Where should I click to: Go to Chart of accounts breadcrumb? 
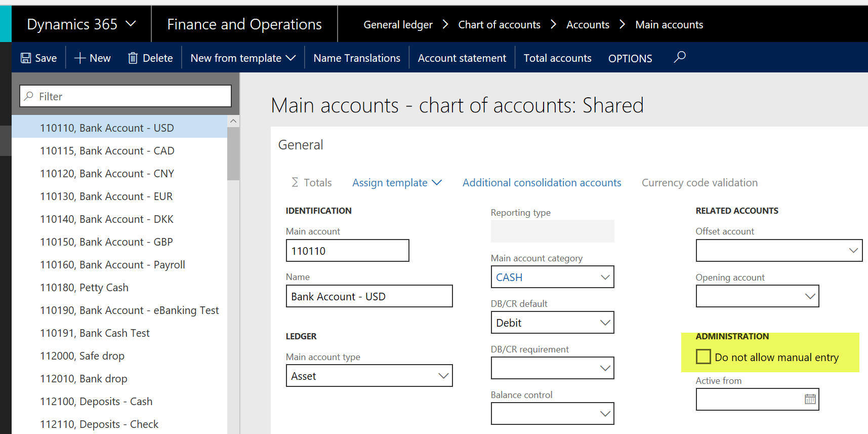pos(499,24)
